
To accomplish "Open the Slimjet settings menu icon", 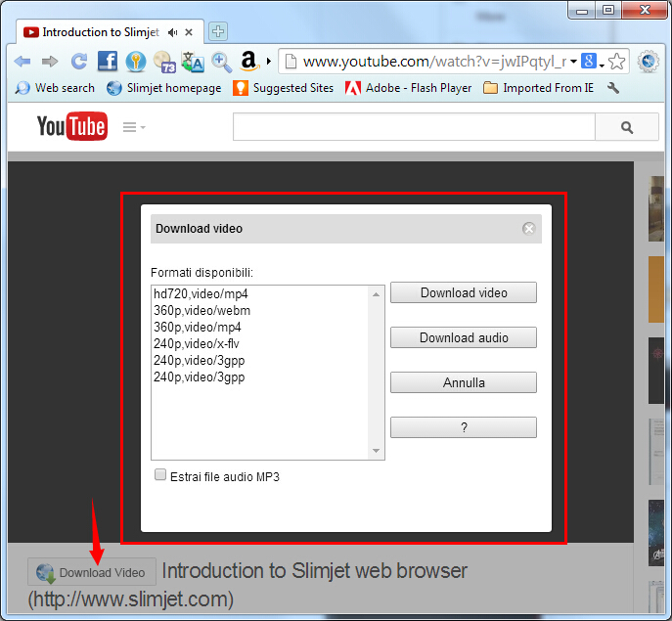I will pos(648,61).
